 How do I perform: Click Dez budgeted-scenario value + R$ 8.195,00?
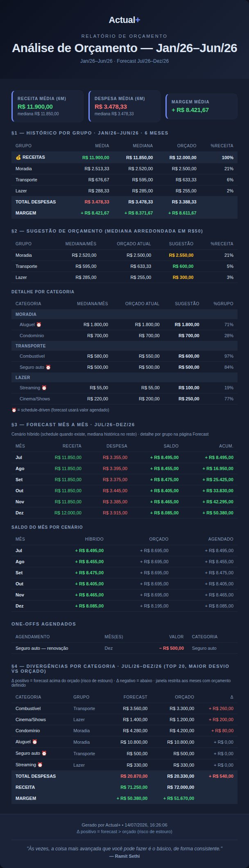pos(154,606)
